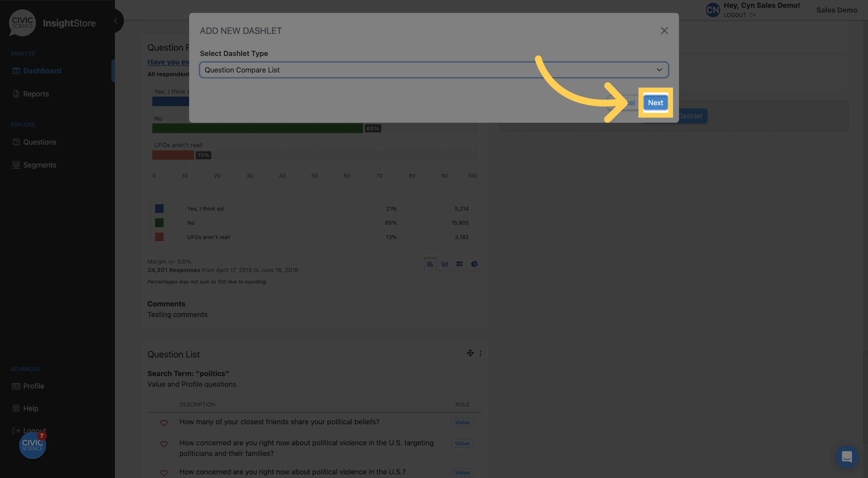Open 'How many of your closest friends' question

click(x=279, y=422)
